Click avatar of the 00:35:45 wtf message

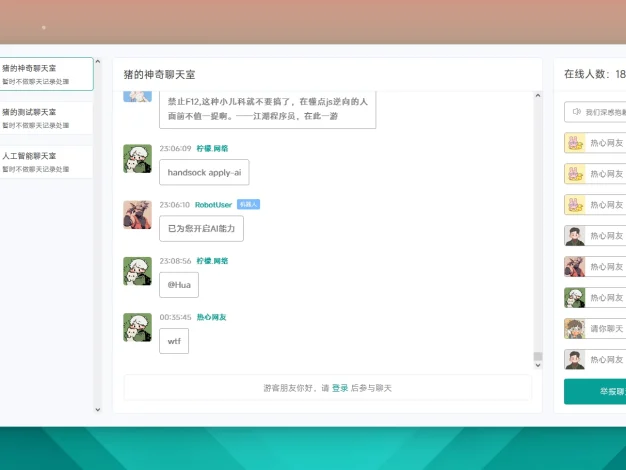coord(137,327)
